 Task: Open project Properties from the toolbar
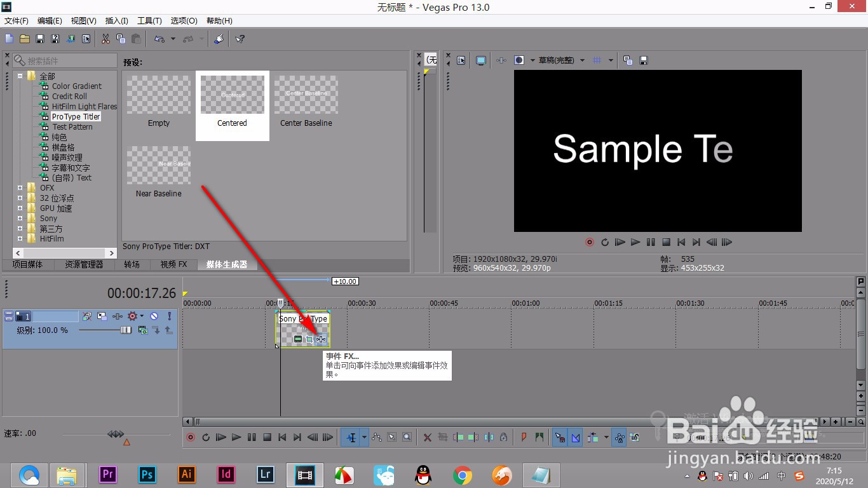coord(86,39)
